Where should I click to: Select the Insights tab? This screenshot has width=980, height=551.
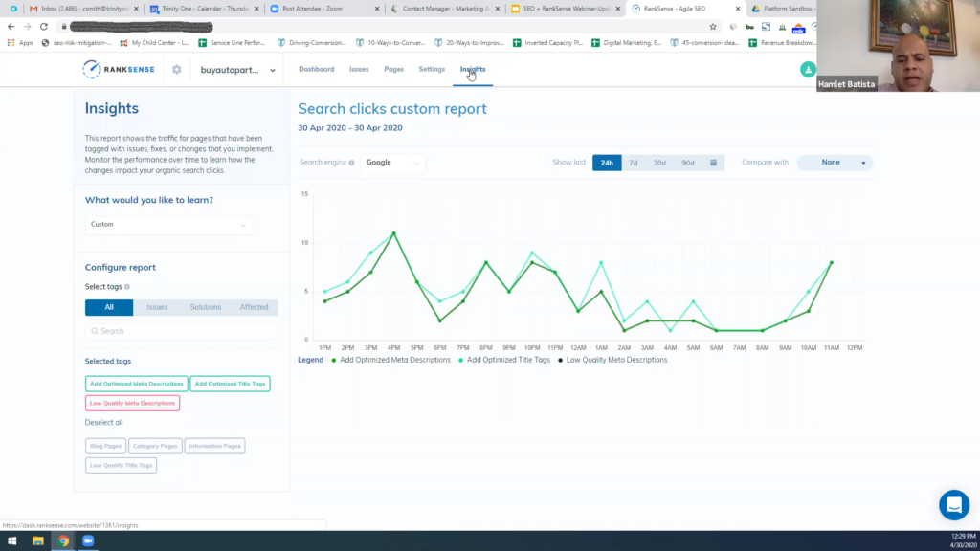(x=473, y=69)
